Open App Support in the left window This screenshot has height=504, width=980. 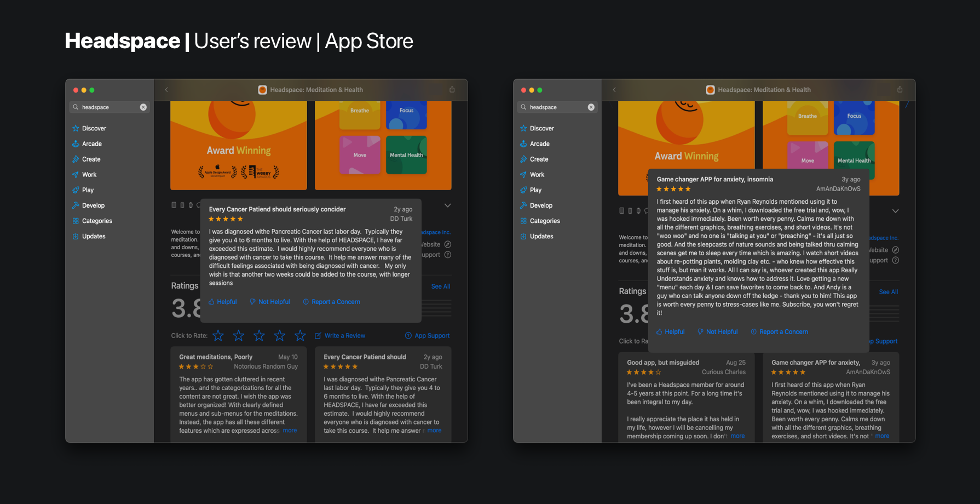click(428, 336)
